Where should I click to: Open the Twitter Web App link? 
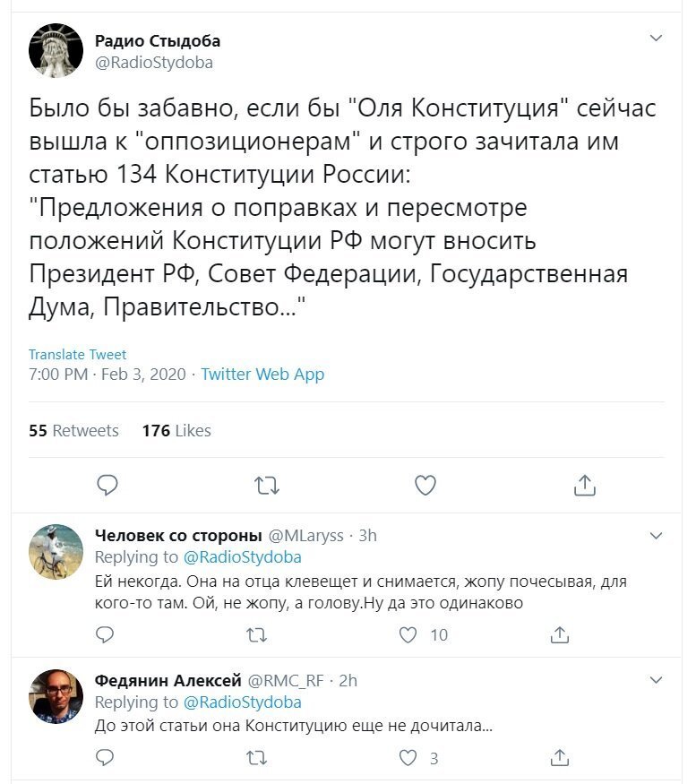(262, 374)
